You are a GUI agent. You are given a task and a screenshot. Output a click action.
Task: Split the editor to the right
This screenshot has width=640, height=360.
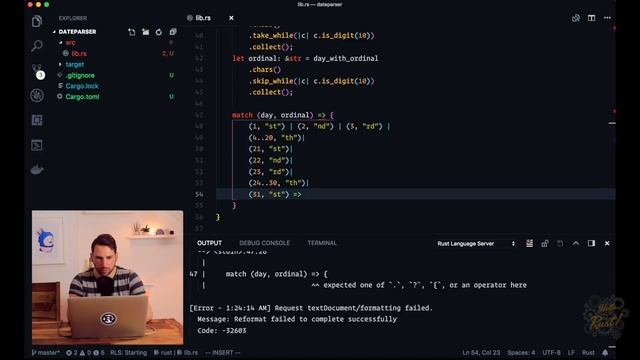pos(591,18)
